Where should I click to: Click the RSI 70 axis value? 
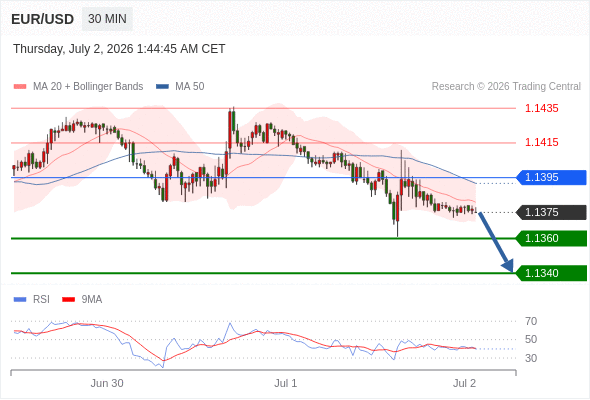pyautogui.click(x=531, y=321)
